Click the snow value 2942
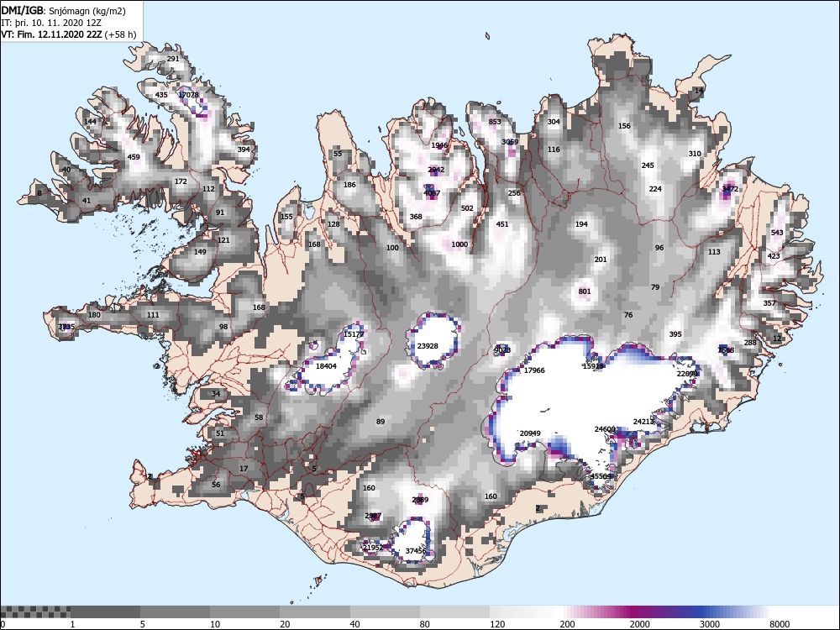Image resolution: width=840 pixels, height=630 pixels. [436, 170]
